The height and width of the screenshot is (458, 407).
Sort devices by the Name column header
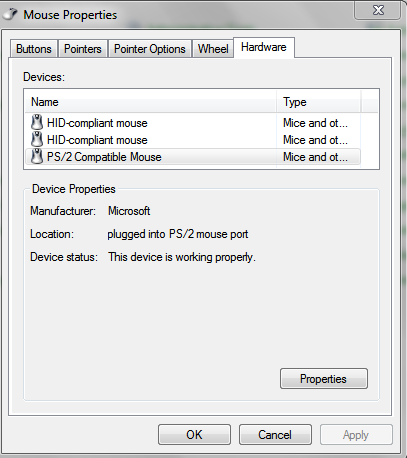coord(150,102)
